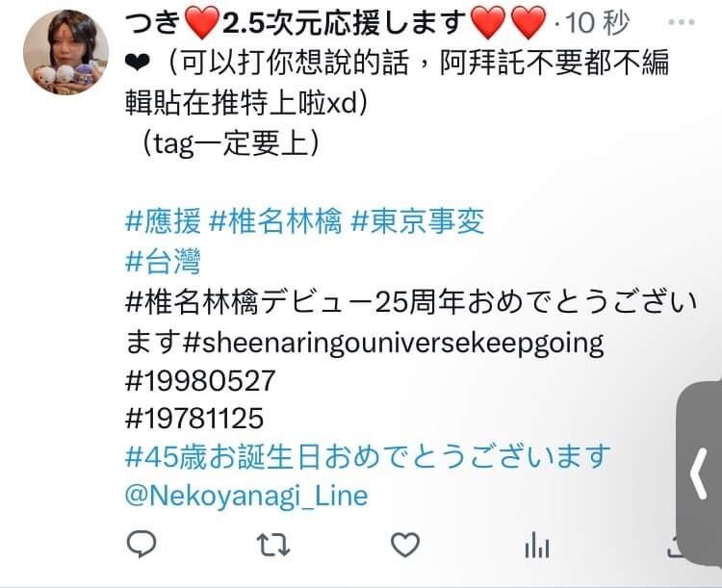Click the retweet arrows icon
Viewport: 722px width, 588px height.
273,545
